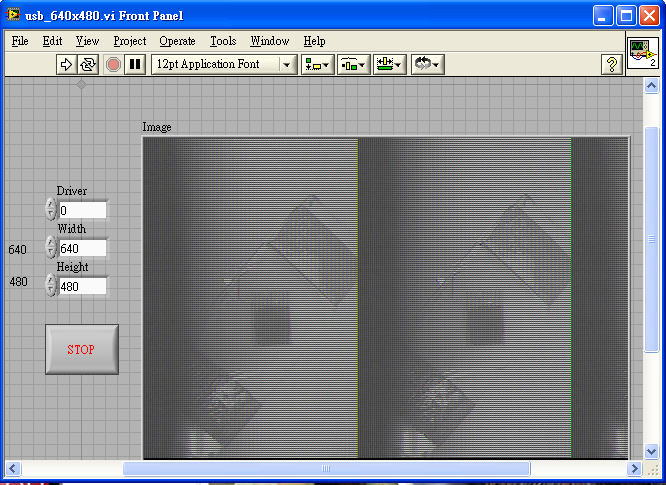The height and width of the screenshot is (485, 666).
Task: Minimize the usb_640x480.vi window
Action: (x=603, y=16)
